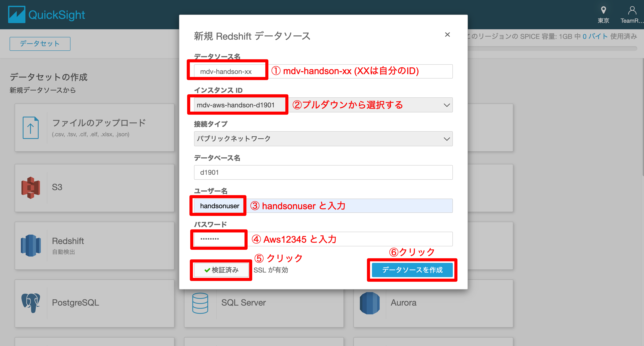Click the QuickSight title text
The height and width of the screenshot is (346, 644).
click(x=57, y=15)
